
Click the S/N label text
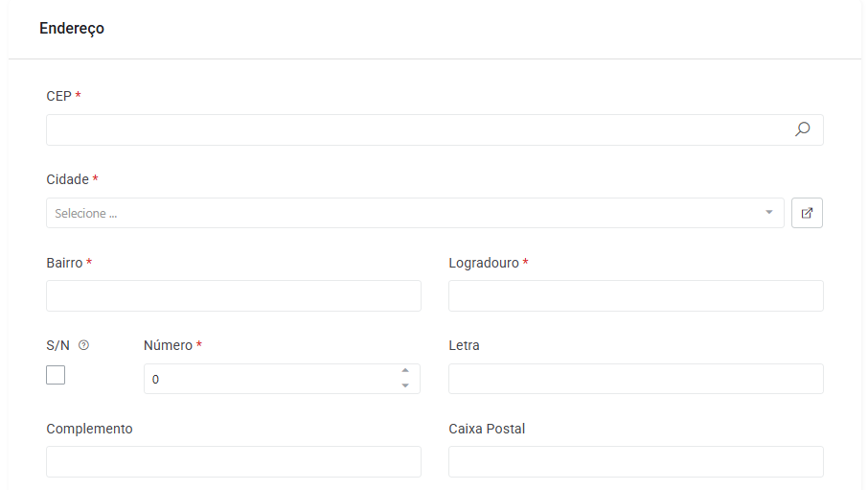(58, 346)
